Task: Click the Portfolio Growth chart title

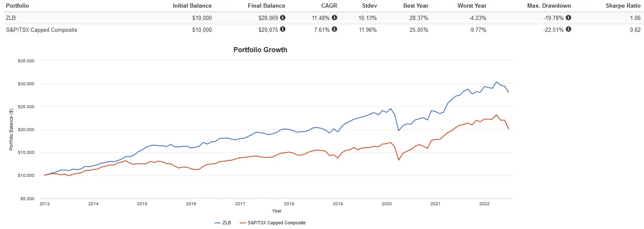Action: [260, 50]
